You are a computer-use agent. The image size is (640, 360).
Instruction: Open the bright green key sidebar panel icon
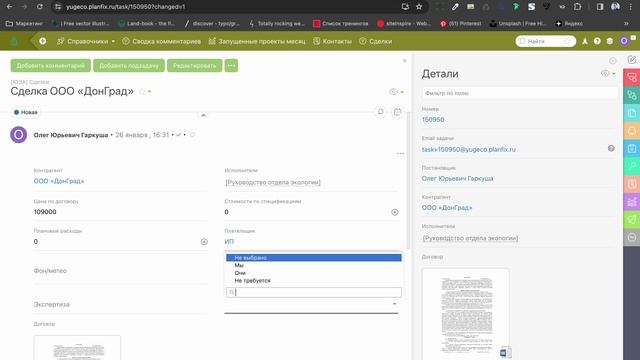[x=632, y=166]
